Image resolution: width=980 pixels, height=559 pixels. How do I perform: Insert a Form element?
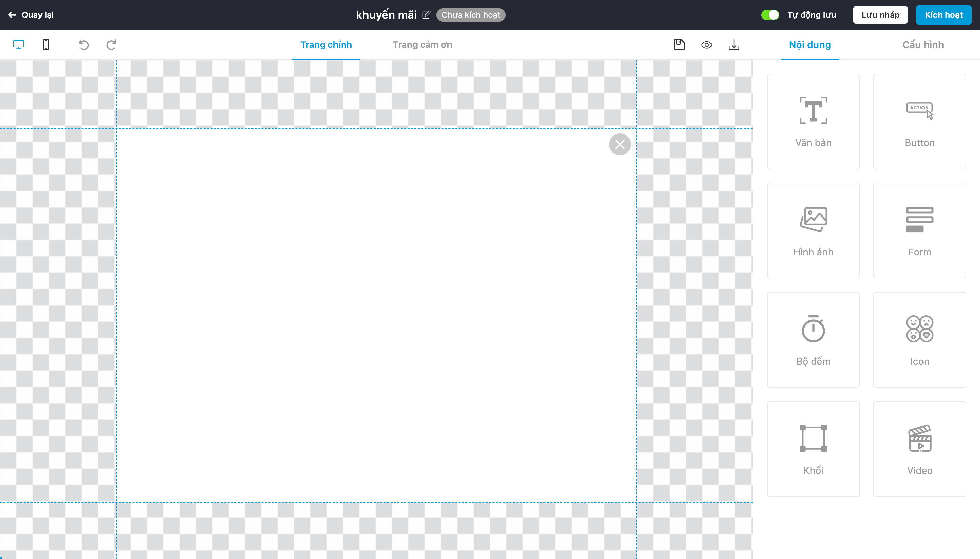tap(919, 230)
